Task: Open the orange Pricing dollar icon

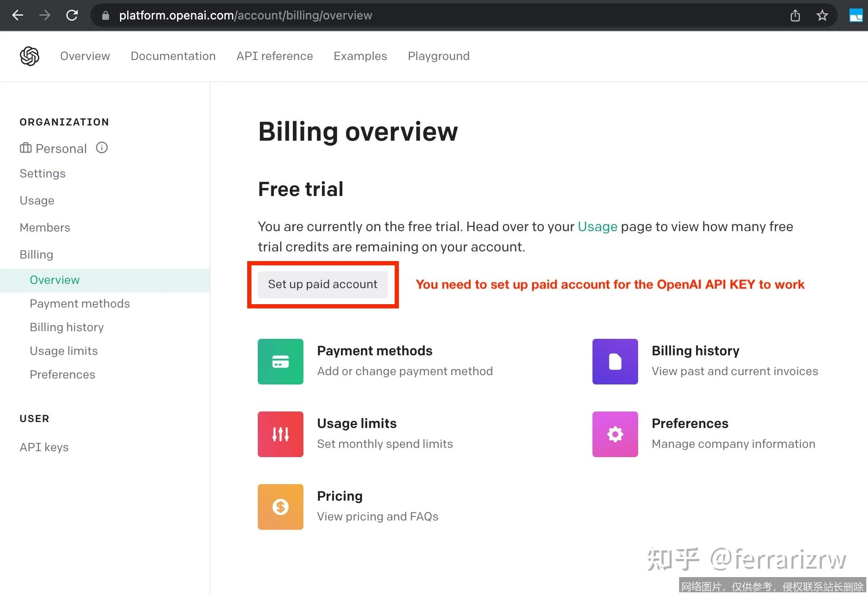Action: 281,507
